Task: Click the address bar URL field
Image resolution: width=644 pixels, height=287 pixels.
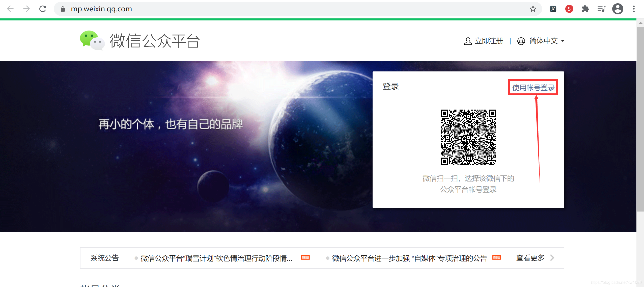Action: [x=298, y=9]
